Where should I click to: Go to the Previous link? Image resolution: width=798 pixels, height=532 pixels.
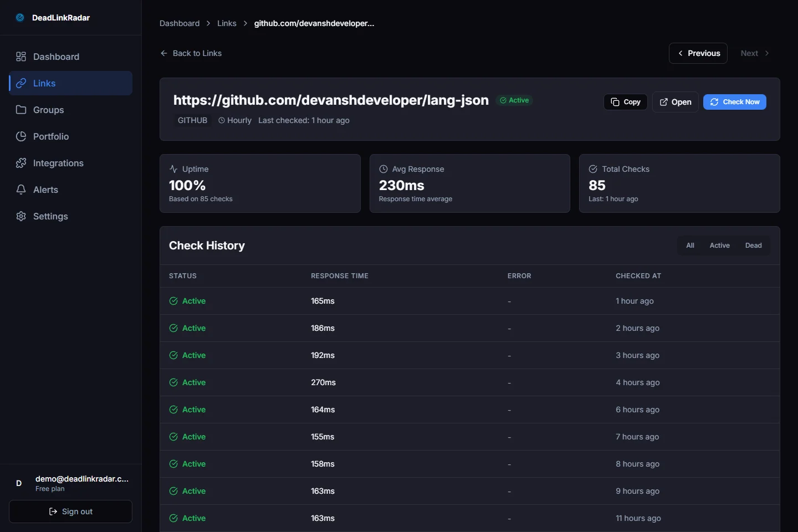tap(698, 53)
